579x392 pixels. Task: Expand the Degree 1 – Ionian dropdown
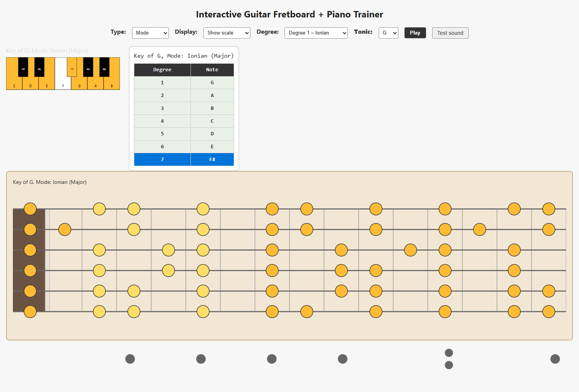pyautogui.click(x=316, y=33)
